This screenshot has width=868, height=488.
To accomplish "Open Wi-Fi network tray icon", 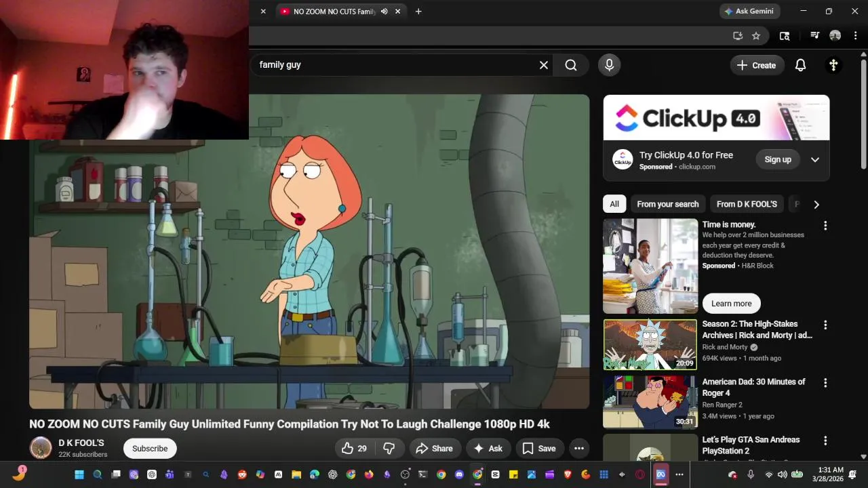I will 768,474.
